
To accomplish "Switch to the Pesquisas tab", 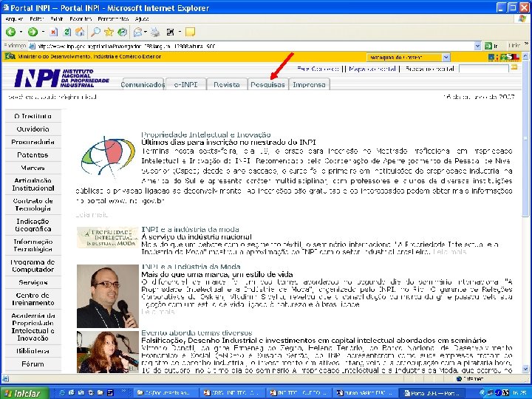I will point(267,84).
